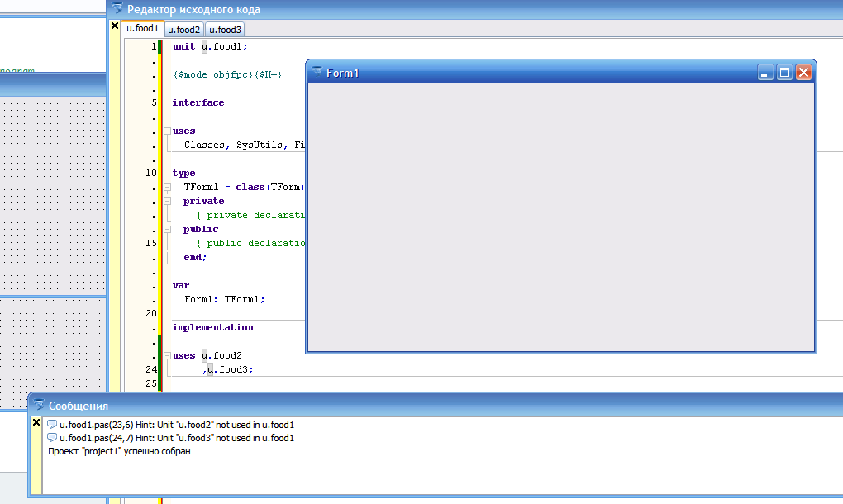Viewport: 843px width, 504px height.
Task: Collapse the interface uses clause fold
Action: (166, 131)
